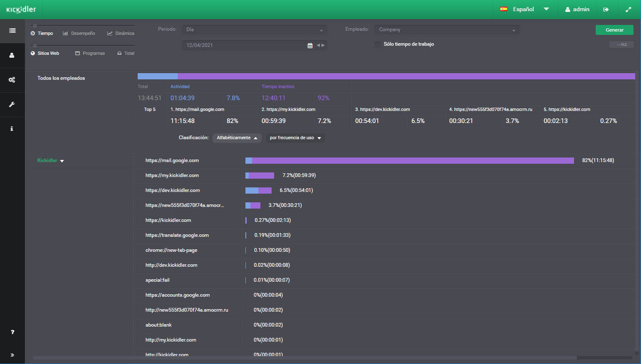
Task: Open the admin user menu
Action: coord(577,9)
